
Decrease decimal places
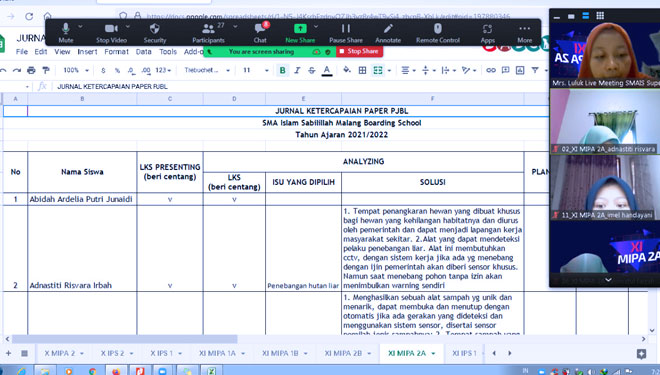coord(131,70)
